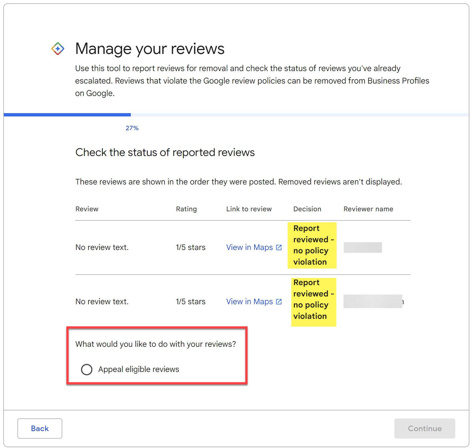Click external-link icon beside first View in Maps

coord(279,247)
